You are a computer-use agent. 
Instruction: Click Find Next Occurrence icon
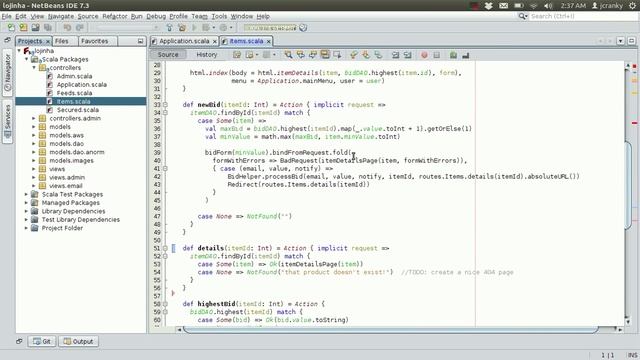pyautogui.click(x=313, y=55)
